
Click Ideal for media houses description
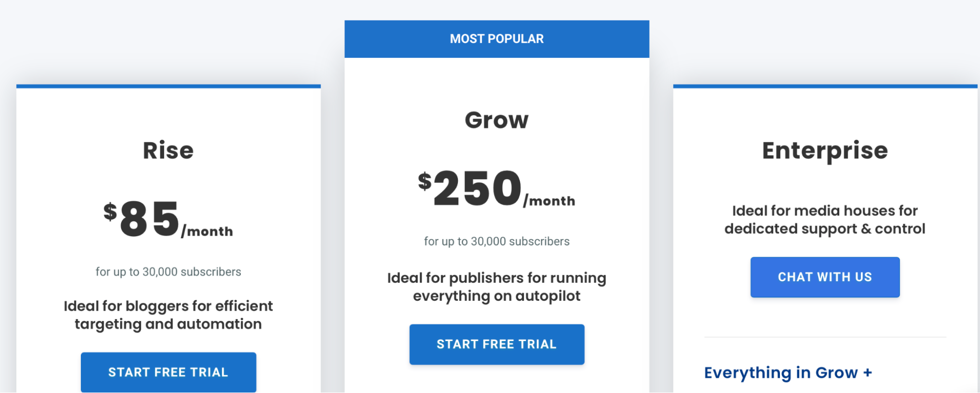coord(825,220)
